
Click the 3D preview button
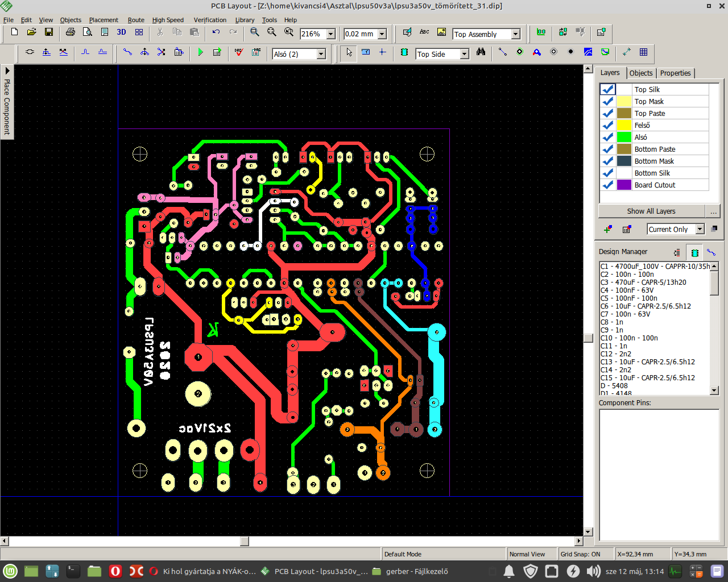pyautogui.click(x=121, y=32)
